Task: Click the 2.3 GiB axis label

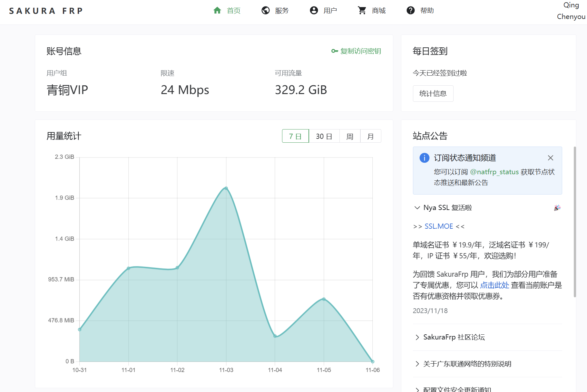Action: click(x=64, y=157)
